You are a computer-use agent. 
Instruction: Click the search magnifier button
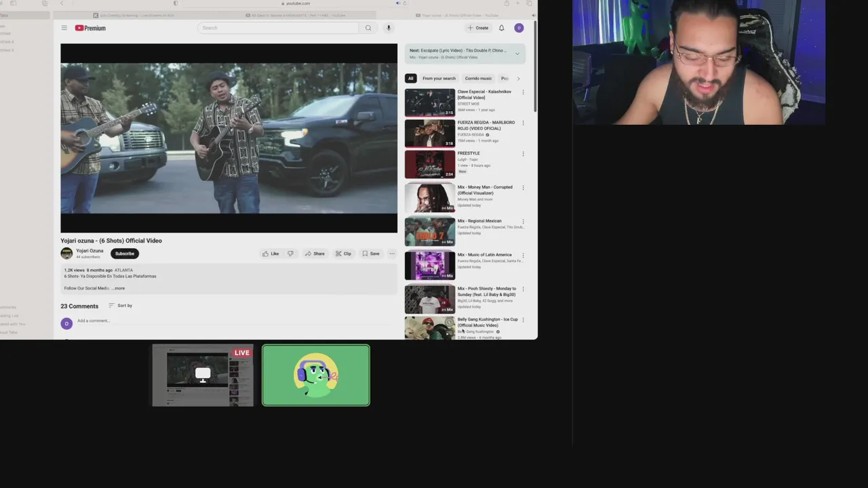click(x=368, y=28)
